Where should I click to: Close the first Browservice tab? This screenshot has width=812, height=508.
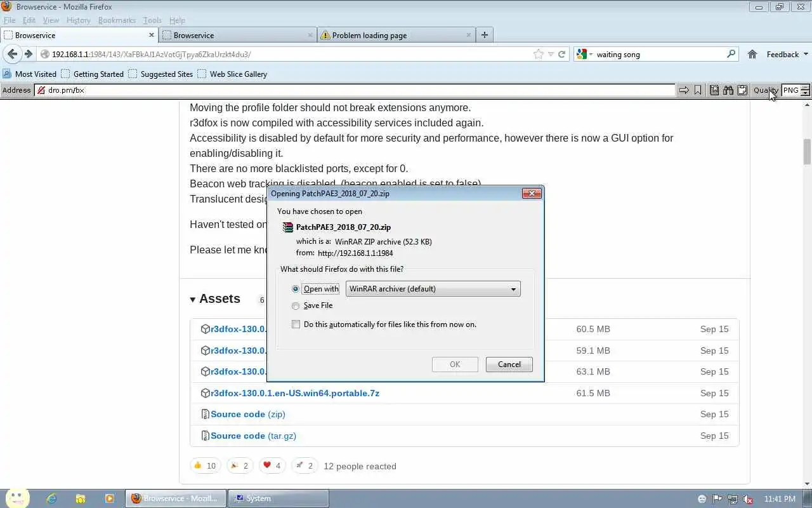click(x=152, y=35)
